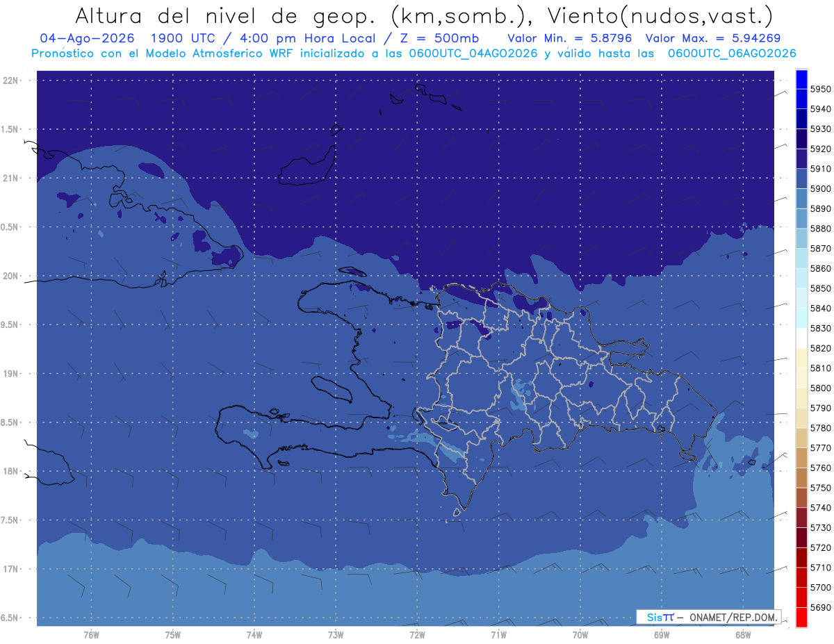
Task: Pick the red swatch between 5690 and 5700
Action: 801,597
